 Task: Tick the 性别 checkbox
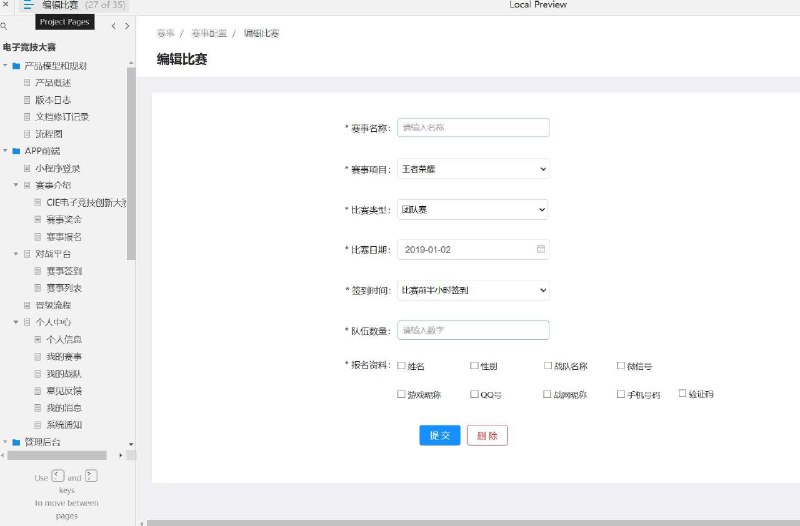(474, 365)
